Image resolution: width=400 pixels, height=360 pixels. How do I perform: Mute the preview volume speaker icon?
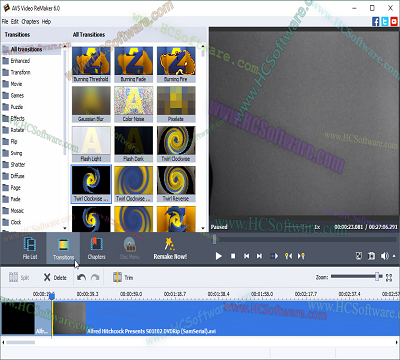point(384,256)
